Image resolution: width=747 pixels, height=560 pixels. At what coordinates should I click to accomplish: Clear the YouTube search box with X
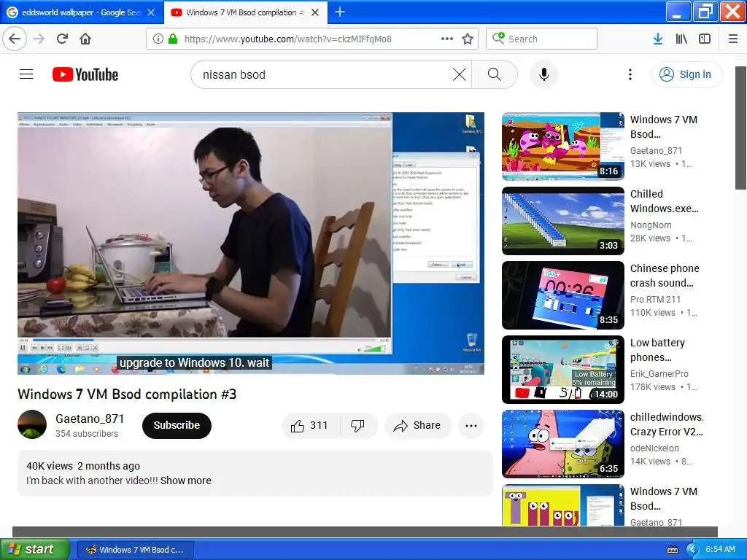click(460, 74)
